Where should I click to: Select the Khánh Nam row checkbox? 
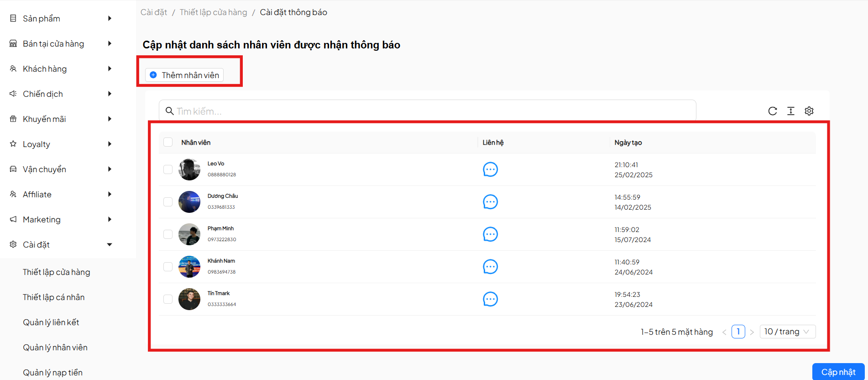coord(168,267)
